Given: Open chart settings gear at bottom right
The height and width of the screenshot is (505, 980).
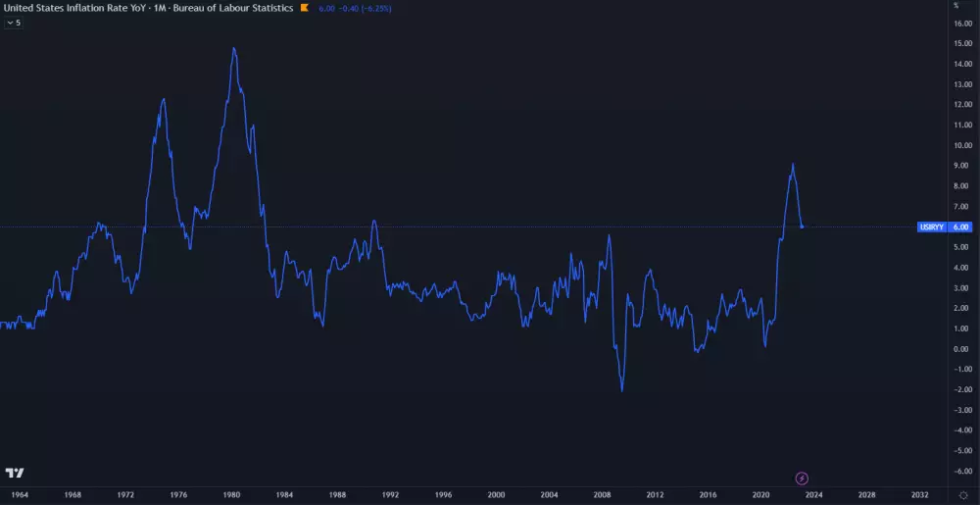Looking at the screenshot, I should point(962,496).
